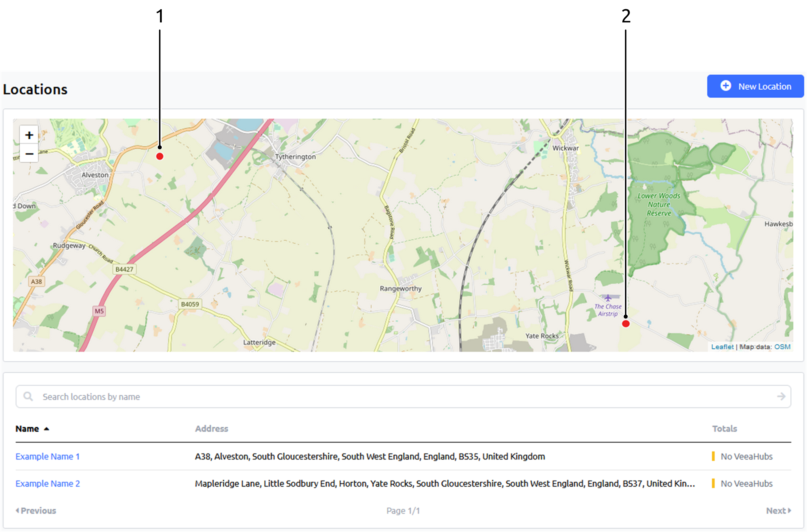The image size is (807, 532).
Task: Open Example Name 1 location
Action: [x=47, y=456]
